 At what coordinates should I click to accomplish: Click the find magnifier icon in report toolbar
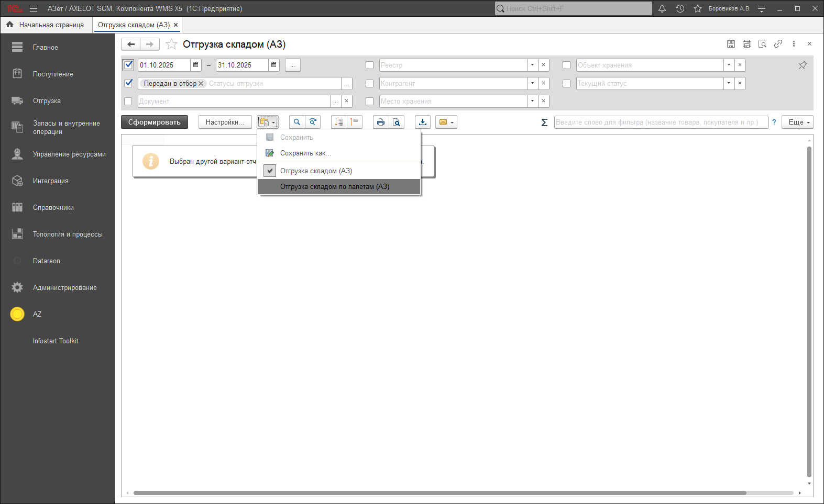(x=296, y=122)
